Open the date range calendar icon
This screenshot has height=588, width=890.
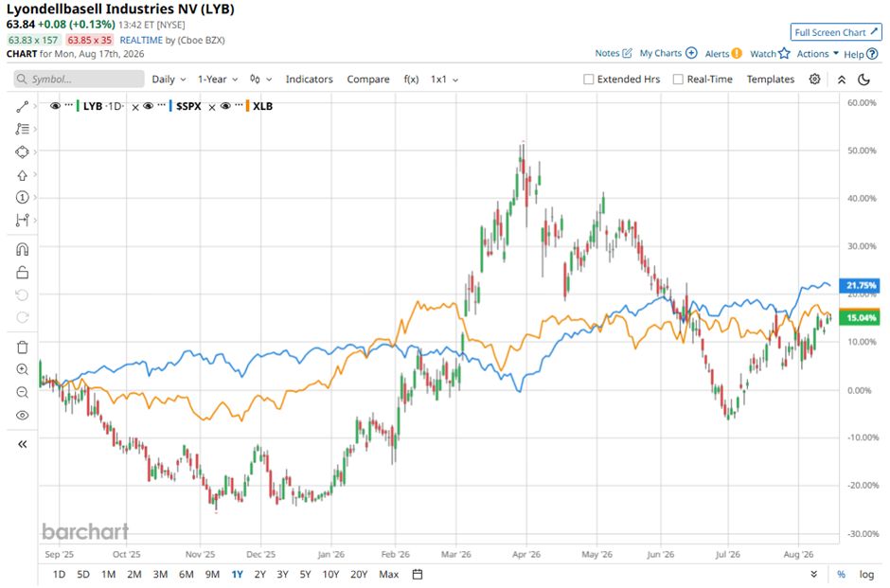click(x=418, y=575)
